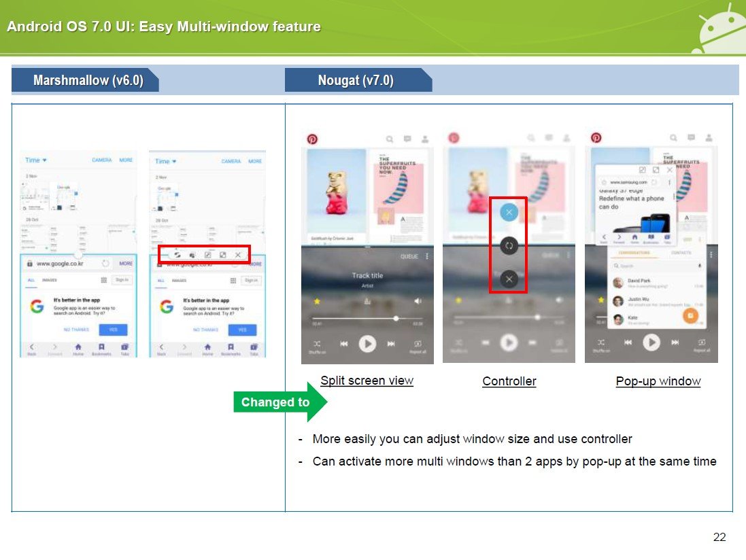Image resolution: width=746 pixels, height=560 pixels.
Task: Select the Marshmallow (v6.0) header tab
Action: click(86, 80)
